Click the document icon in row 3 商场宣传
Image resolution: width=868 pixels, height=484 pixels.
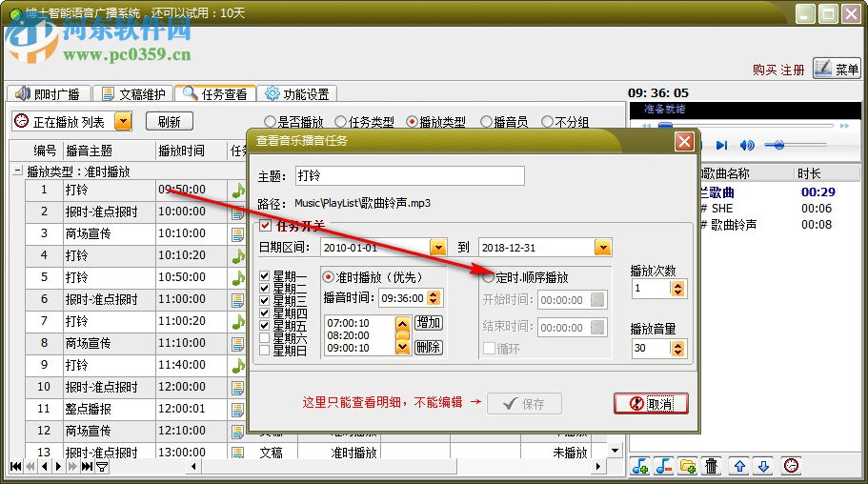click(237, 234)
